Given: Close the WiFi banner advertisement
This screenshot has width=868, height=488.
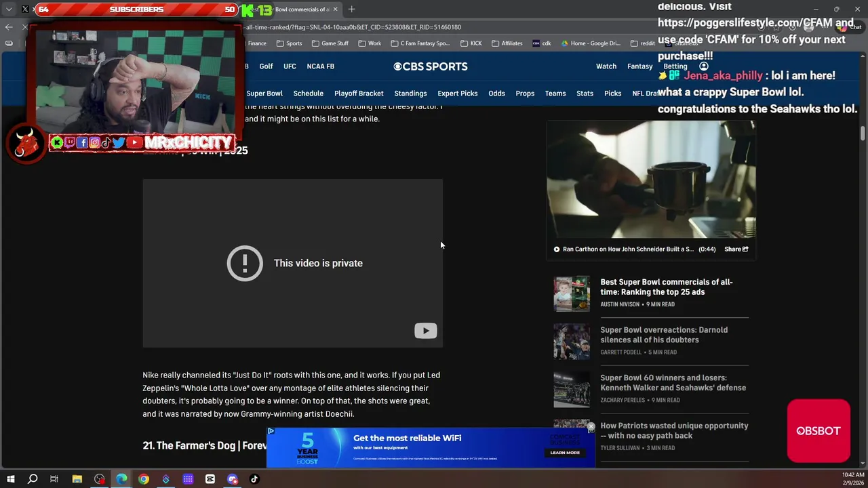Looking at the screenshot, I should [591, 428].
